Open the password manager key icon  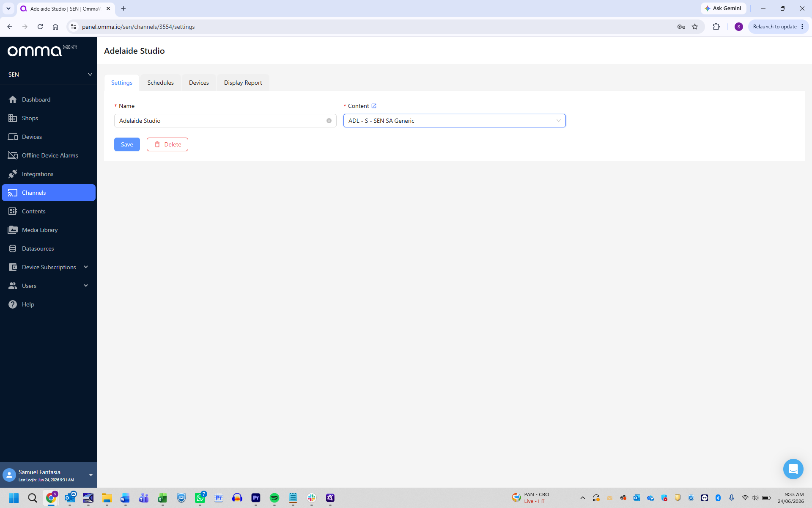[x=681, y=27]
